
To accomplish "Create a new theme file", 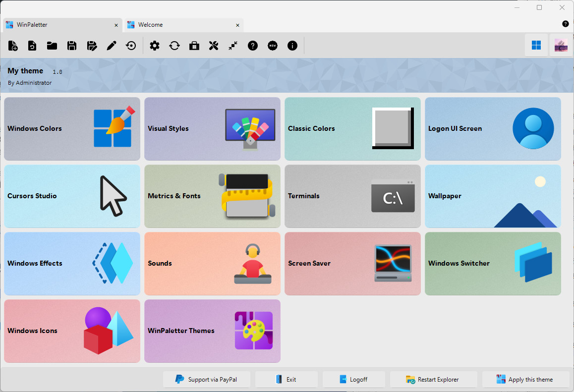I will pyautogui.click(x=13, y=46).
